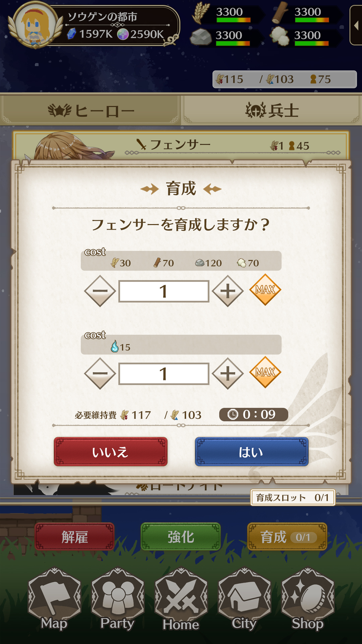Tap the wood log resource icon
This screenshot has width=362, height=644.
coord(280,13)
